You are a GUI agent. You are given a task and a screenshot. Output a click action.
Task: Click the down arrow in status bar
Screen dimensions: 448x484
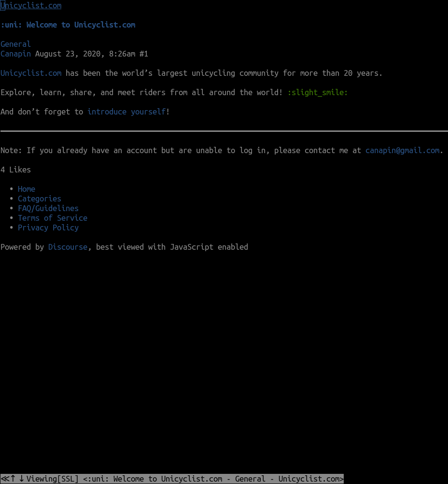pyautogui.click(x=21, y=479)
